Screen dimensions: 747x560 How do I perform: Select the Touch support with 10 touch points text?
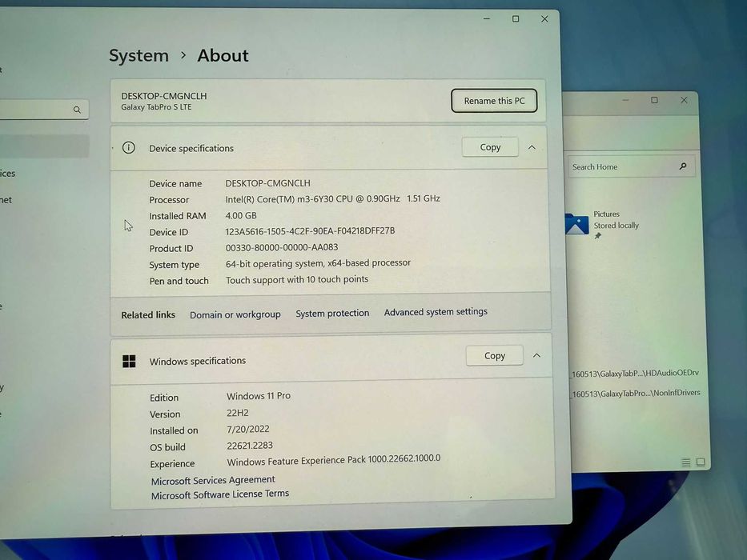click(297, 279)
